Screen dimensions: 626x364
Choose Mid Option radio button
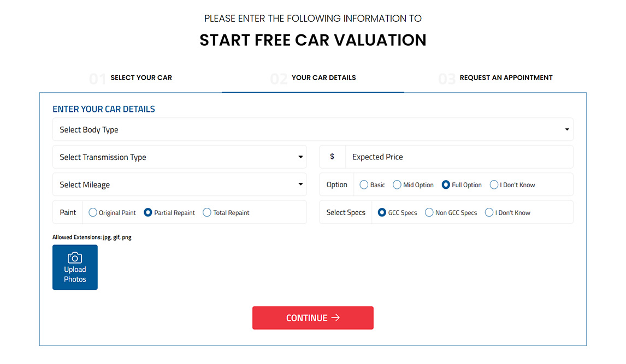coord(397,184)
